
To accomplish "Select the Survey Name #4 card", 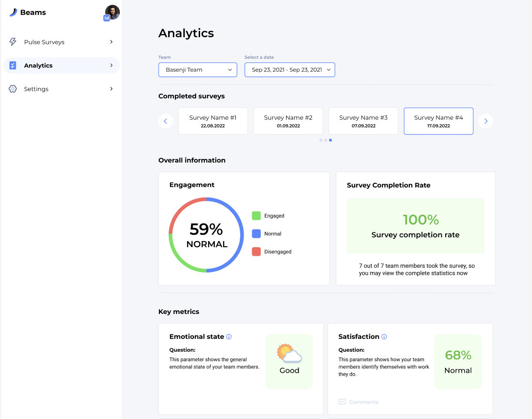I will point(438,121).
